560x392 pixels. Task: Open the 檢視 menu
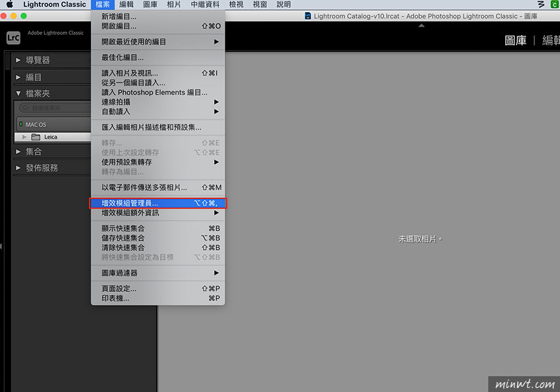tap(236, 5)
